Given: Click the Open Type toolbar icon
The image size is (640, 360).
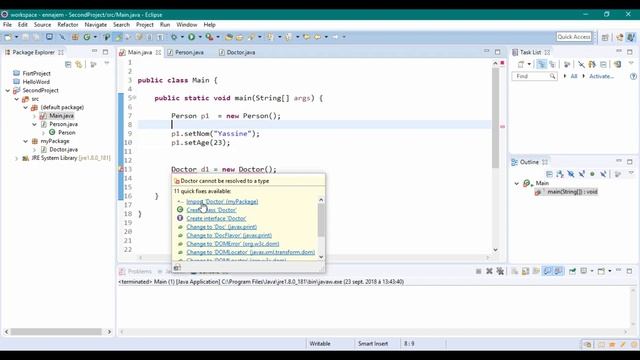Looking at the screenshot, I should coord(229,37).
